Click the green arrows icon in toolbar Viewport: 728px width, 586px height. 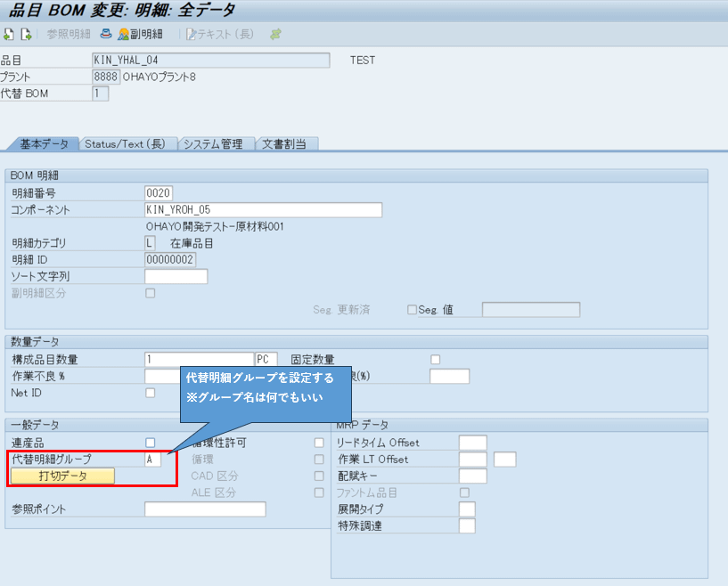pos(275,35)
